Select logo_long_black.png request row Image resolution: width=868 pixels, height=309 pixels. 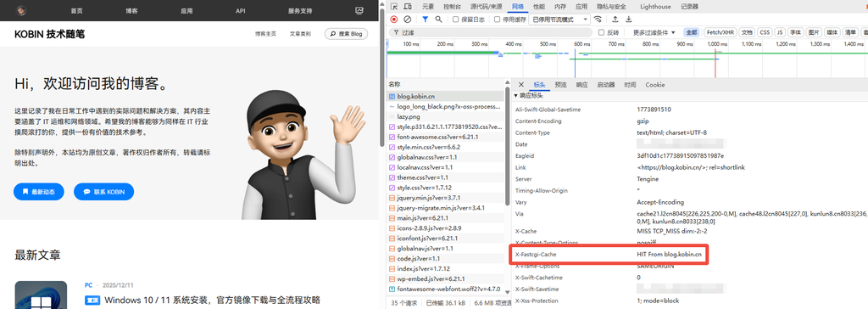pyautogui.click(x=445, y=106)
